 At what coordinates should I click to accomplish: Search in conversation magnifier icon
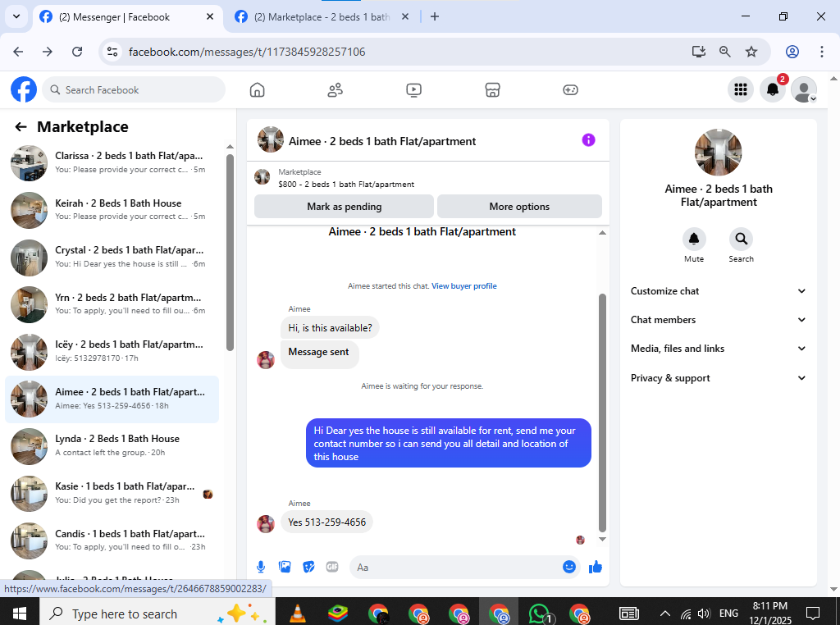[x=741, y=239]
